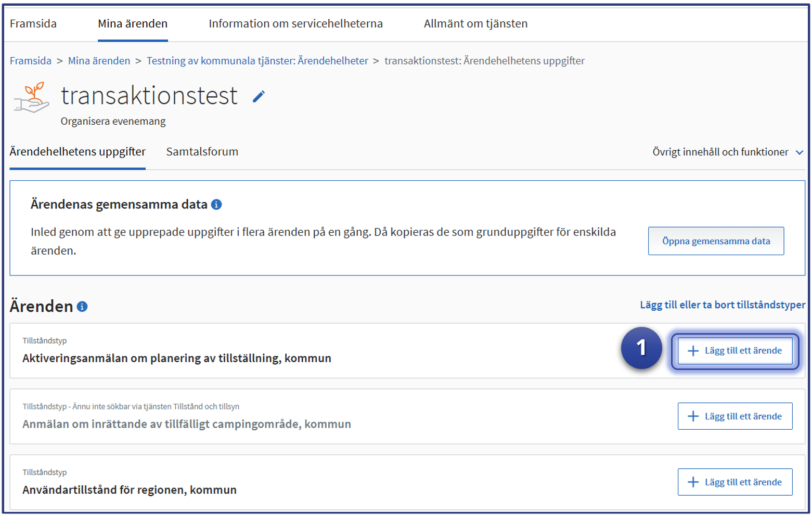The image size is (812, 515).
Task: Switch to Mina ärenden top tab
Action: pos(133,24)
